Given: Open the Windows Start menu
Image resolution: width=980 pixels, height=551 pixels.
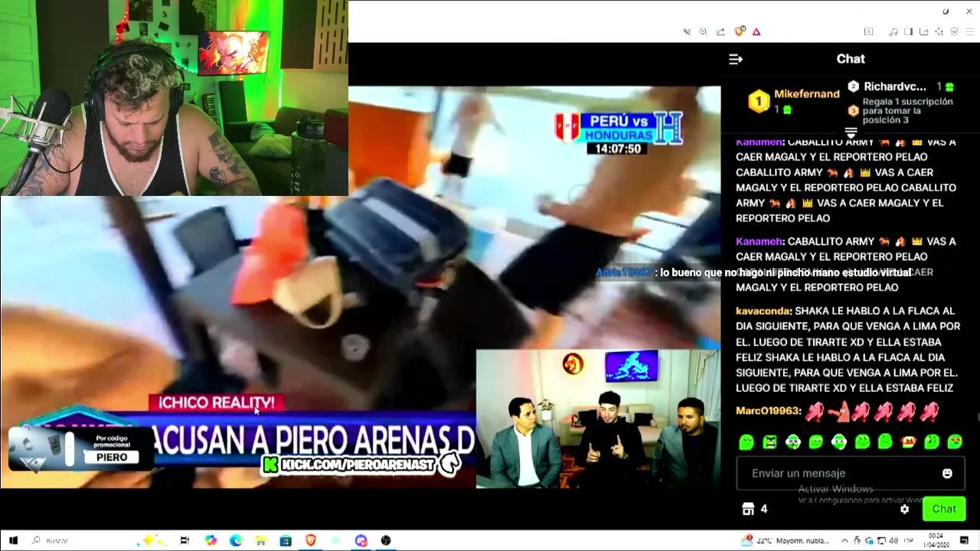Looking at the screenshot, I should 13,540.
